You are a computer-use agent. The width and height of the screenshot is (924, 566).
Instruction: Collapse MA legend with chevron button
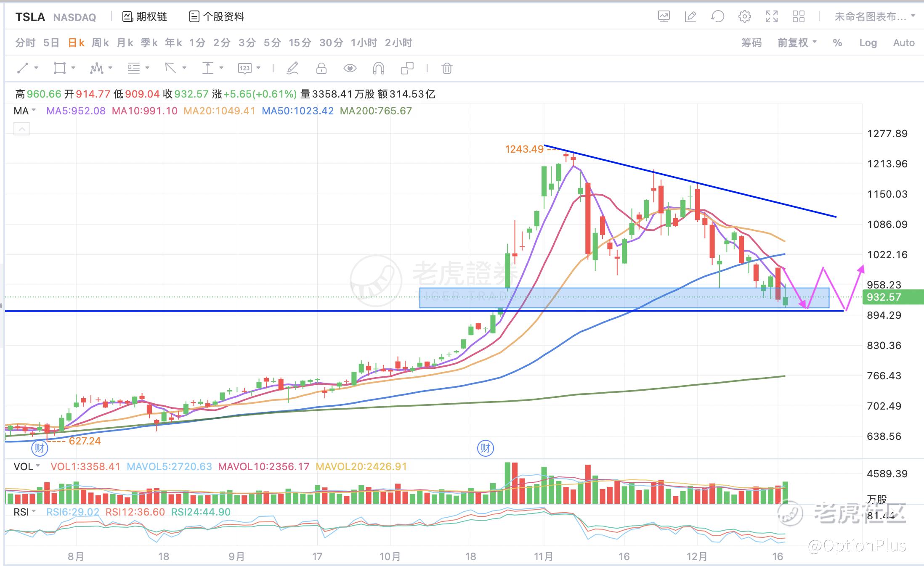coord(22,129)
